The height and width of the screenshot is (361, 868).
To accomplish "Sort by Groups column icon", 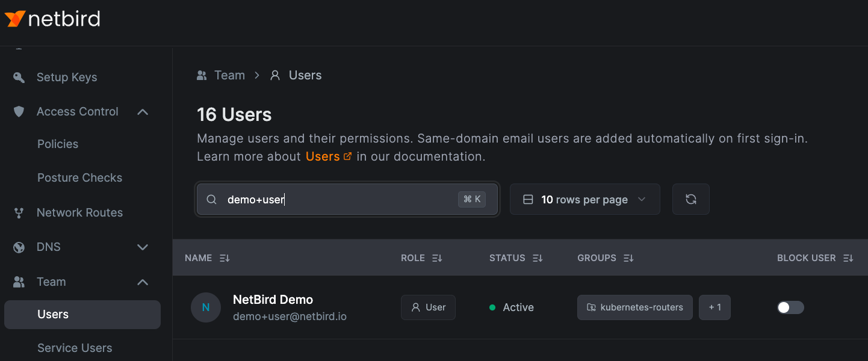I will coord(628,258).
